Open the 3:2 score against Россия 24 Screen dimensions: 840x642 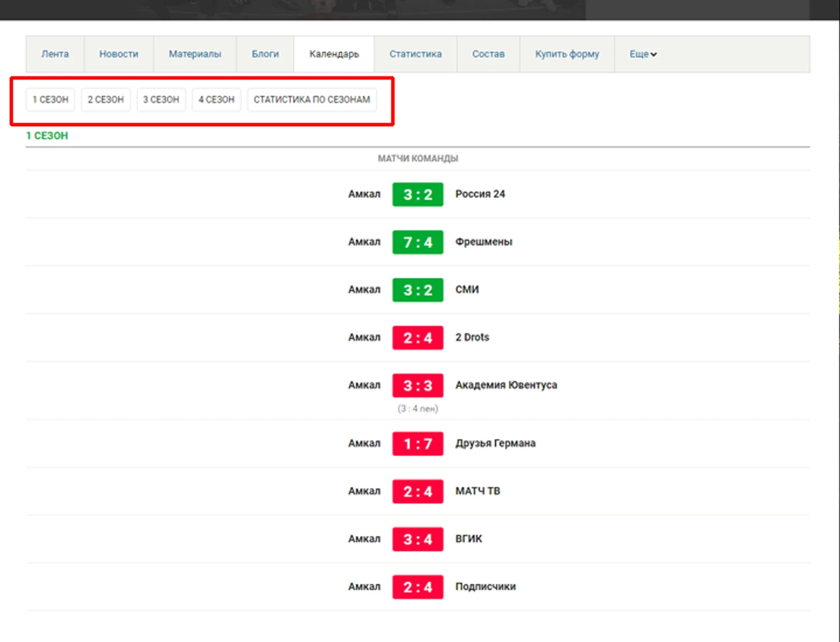coord(418,195)
